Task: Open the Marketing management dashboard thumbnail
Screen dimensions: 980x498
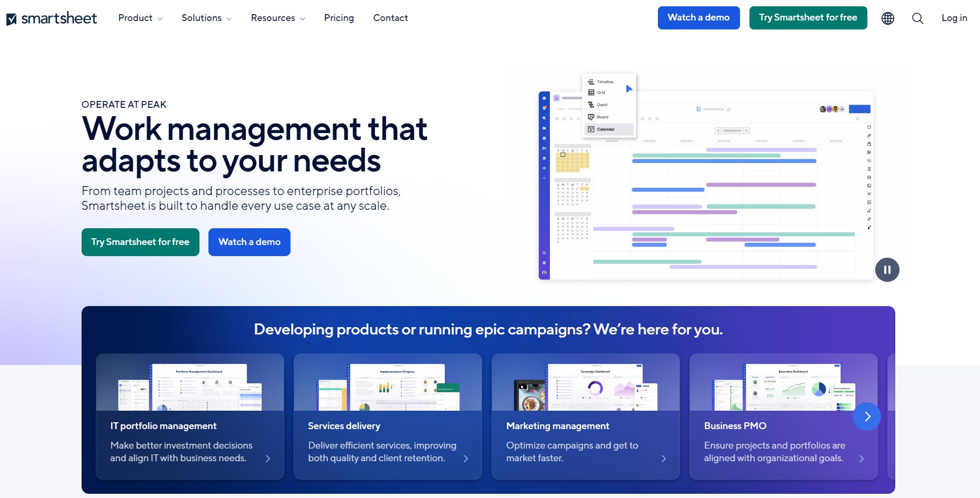Action: 586,387
